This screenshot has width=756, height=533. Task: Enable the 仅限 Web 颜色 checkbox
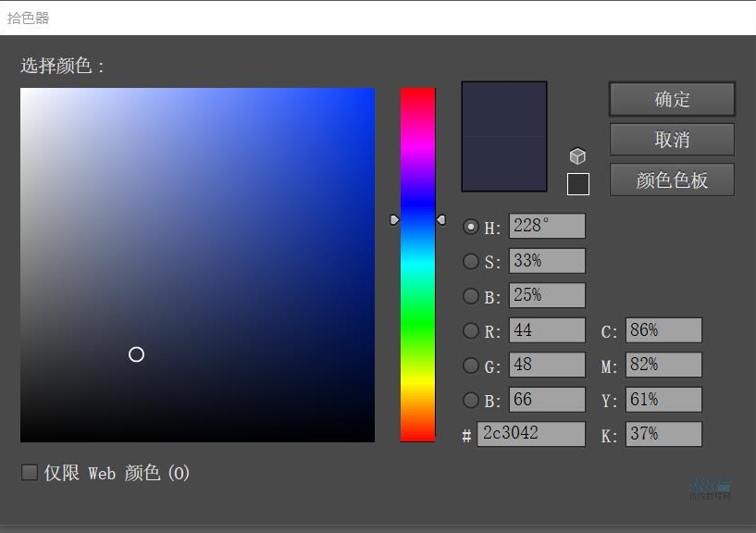[x=30, y=473]
